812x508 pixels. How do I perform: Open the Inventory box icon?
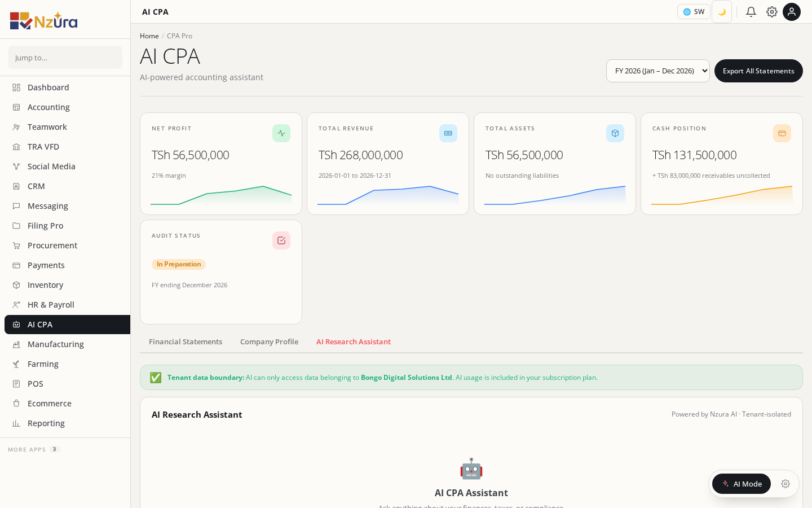(16, 285)
